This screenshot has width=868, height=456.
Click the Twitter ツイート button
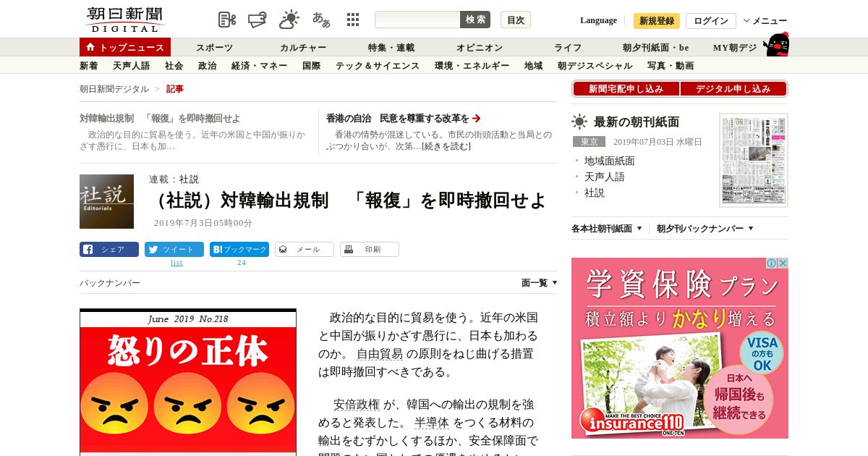(x=174, y=249)
